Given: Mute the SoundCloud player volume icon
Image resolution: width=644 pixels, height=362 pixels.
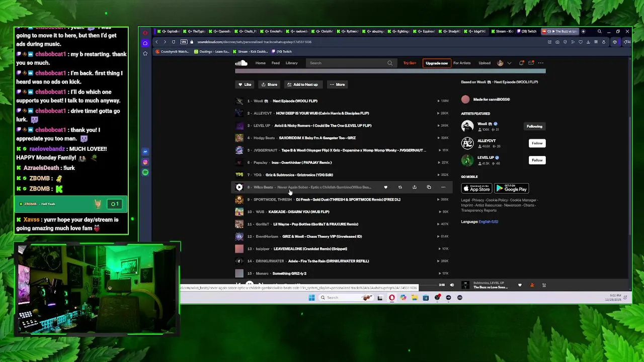Looking at the screenshot, I should point(452,285).
